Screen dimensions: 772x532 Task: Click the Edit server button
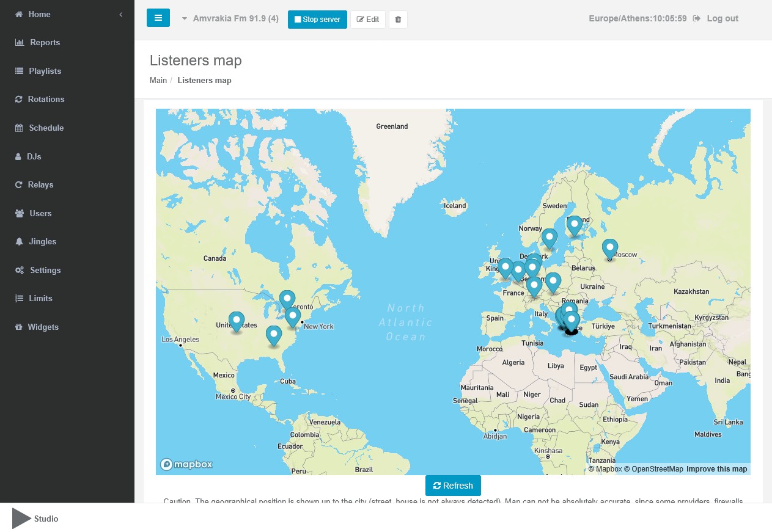click(x=368, y=20)
